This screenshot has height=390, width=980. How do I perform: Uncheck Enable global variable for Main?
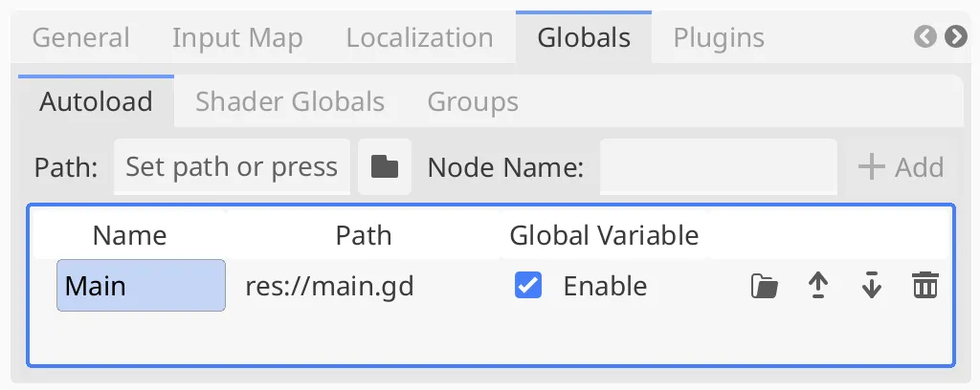coord(528,286)
